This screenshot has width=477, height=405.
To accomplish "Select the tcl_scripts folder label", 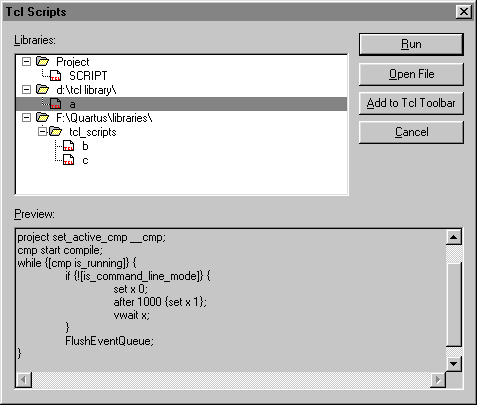I will (93, 132).
